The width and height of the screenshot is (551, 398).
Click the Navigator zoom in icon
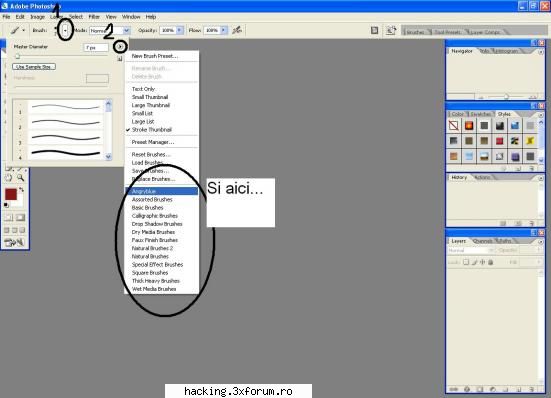click(532, 97)
